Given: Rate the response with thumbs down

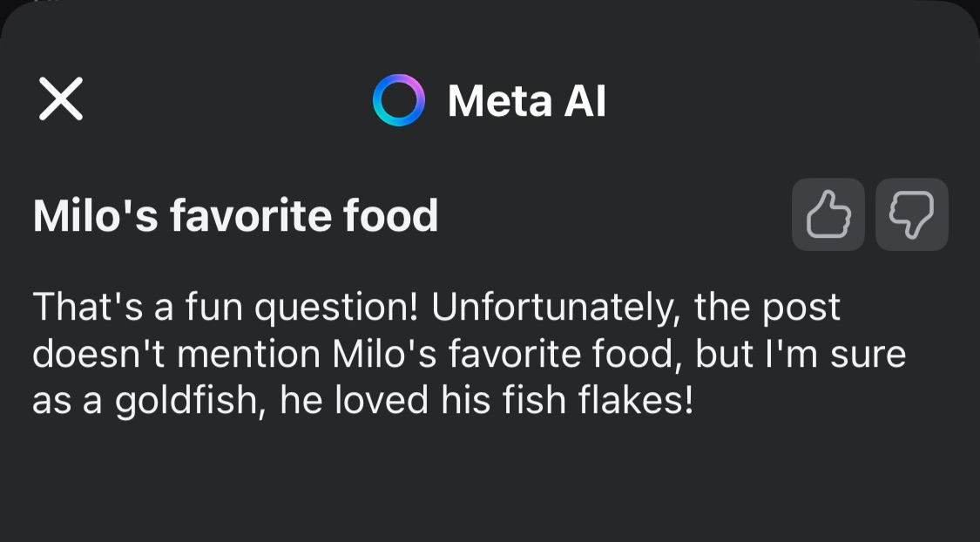Looking at the screenshot, I should (911, 214).
